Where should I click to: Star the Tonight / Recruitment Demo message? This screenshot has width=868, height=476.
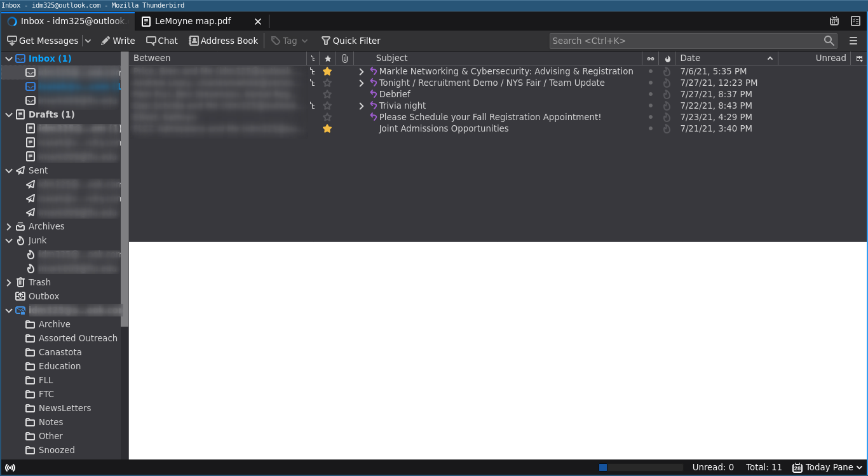[327, 83]
